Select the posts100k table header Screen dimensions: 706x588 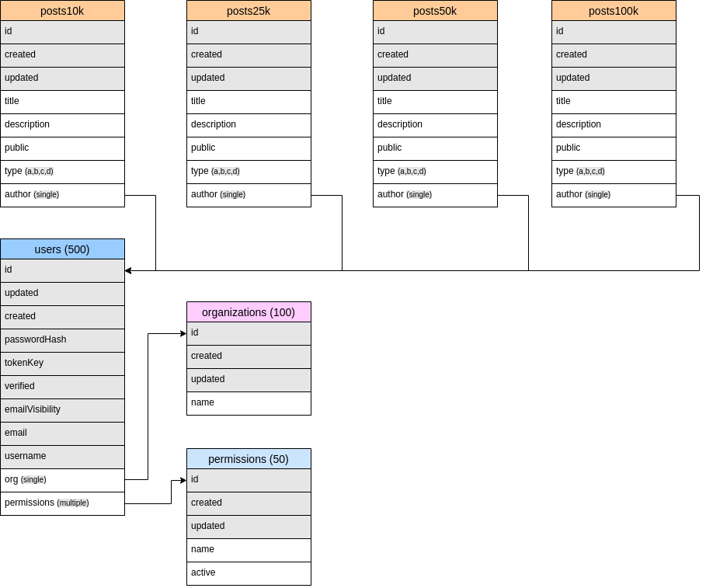click(x=614, y=10)
